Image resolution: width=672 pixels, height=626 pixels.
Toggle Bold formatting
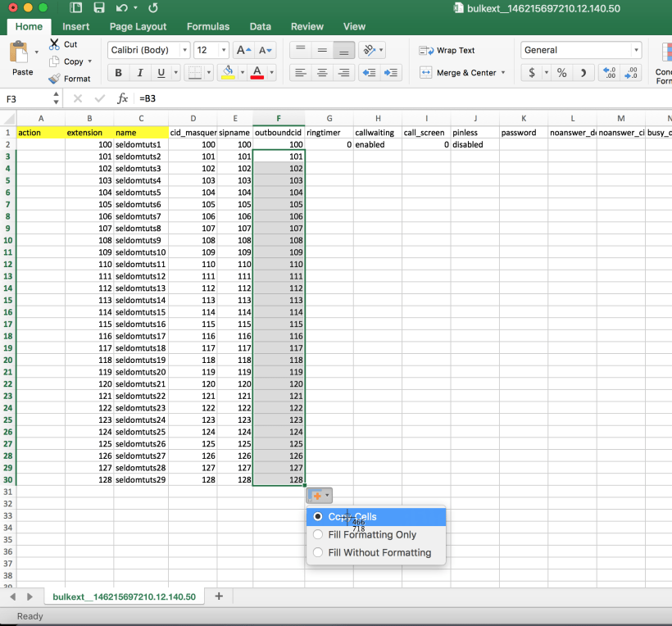coord(119,73)
